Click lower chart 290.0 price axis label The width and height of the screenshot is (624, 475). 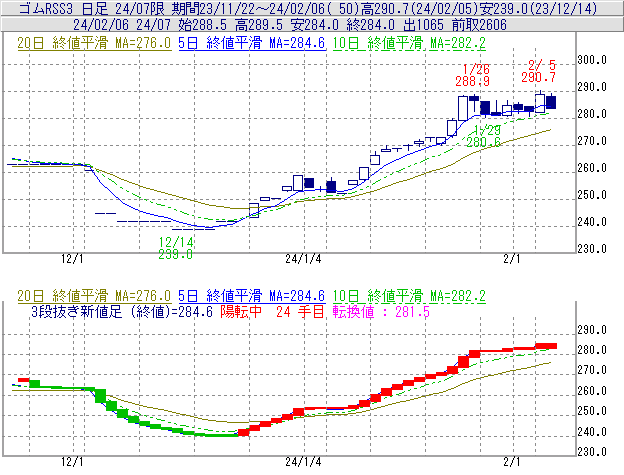pos(592,330)
